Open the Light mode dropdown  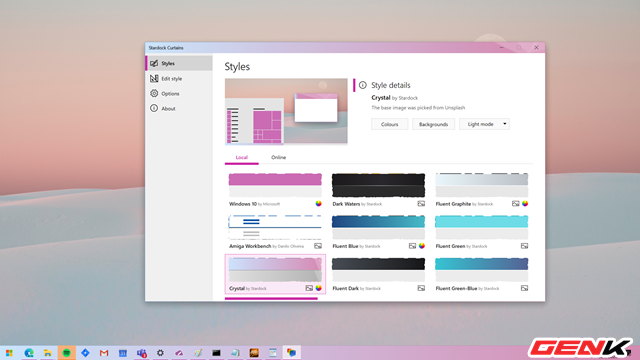pos(484,124)
